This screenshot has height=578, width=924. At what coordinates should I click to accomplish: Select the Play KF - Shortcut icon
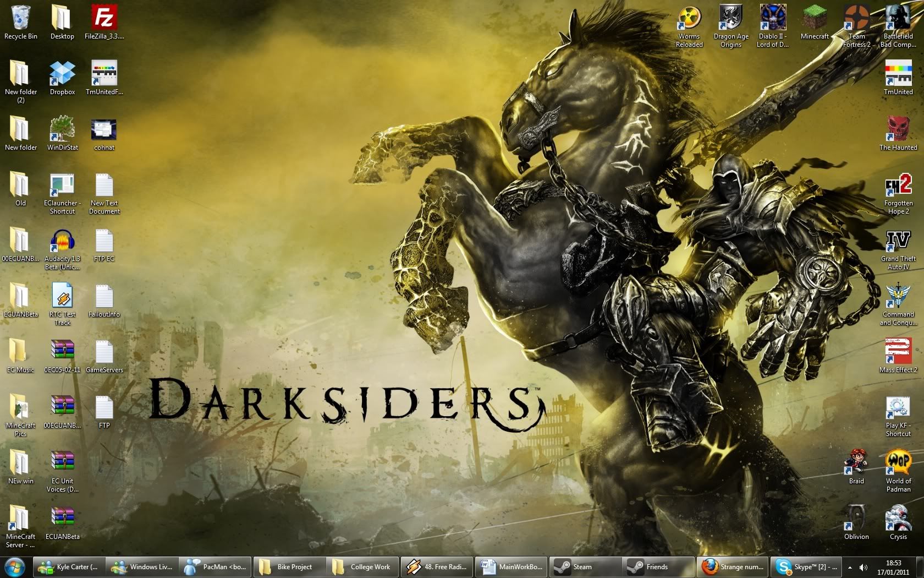898,416
